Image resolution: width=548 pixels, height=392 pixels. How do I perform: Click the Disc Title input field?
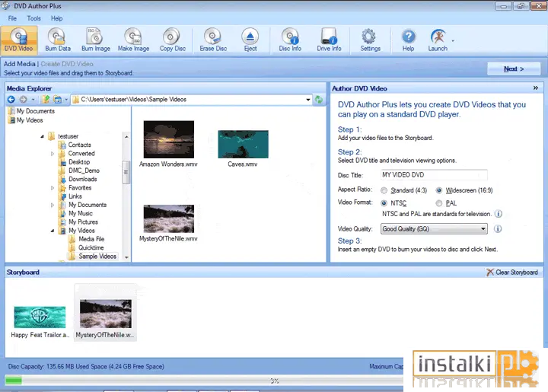pyautogui.click(x=434, y=175)
